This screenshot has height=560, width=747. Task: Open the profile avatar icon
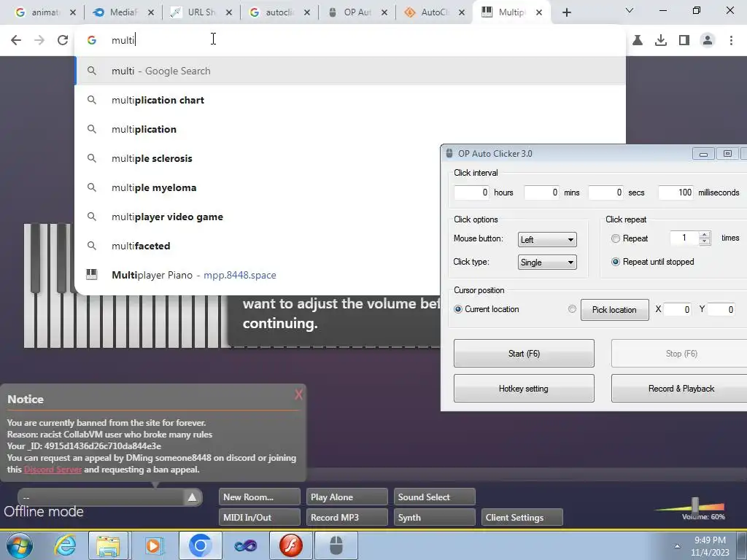708,41
